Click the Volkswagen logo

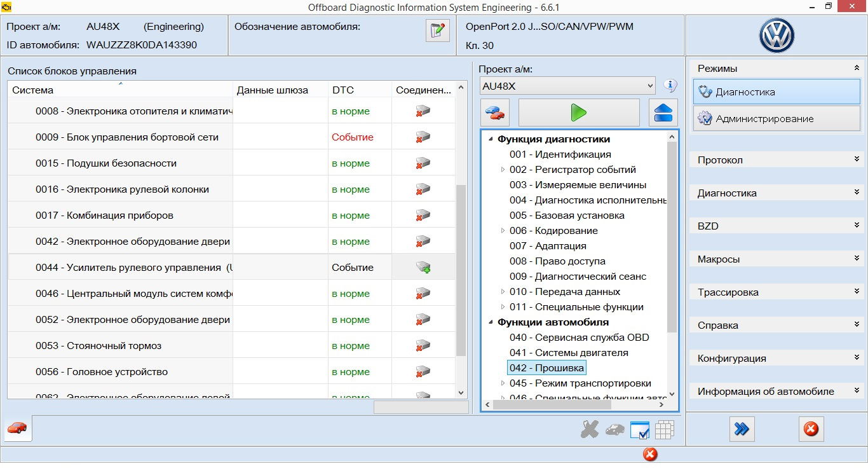[x=776, y=35]
